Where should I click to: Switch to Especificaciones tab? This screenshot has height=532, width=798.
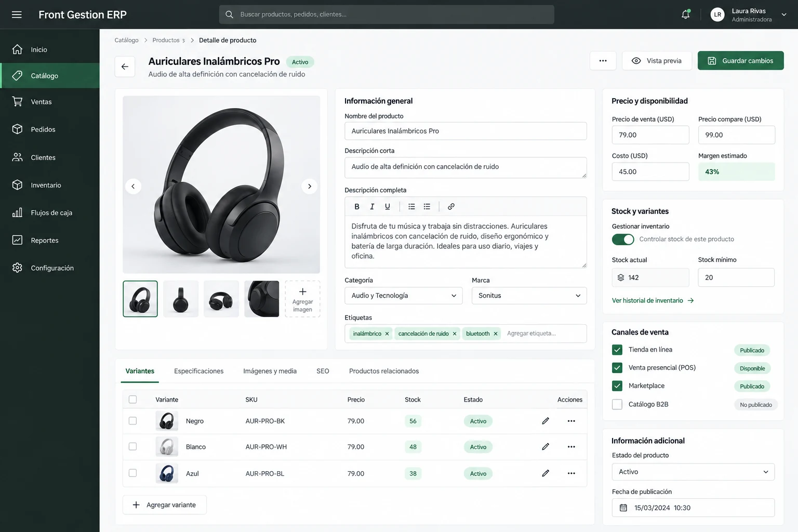pyautogui.click(x=199, y=371)
